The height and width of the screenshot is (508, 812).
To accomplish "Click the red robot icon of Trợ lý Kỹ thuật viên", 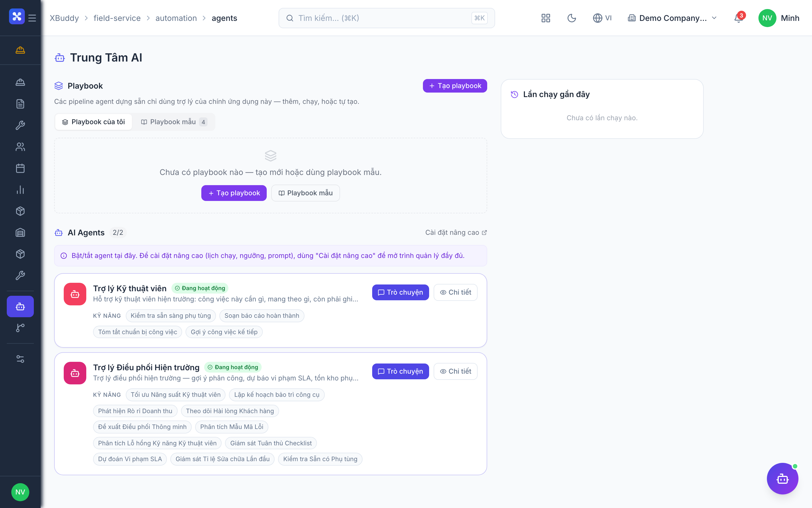I will pyautogui.click(x=75, y=294).
